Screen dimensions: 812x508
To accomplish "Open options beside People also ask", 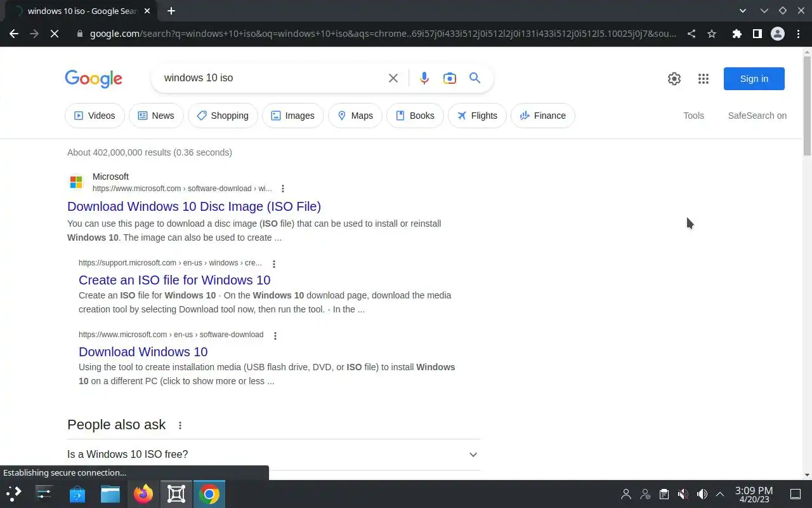I will (180, 425).
